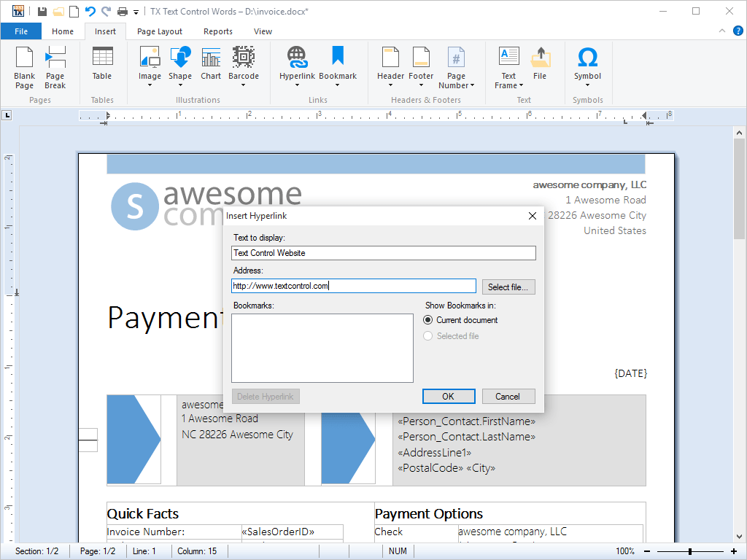The width and height of the screenshot is (747, 560).
Task: Open the Bookmark tool
Action: point(338,66)
